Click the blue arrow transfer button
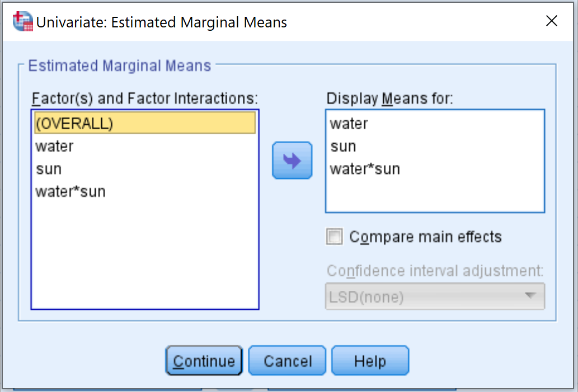Screen dimensions: 578x392 click(292, 160)
